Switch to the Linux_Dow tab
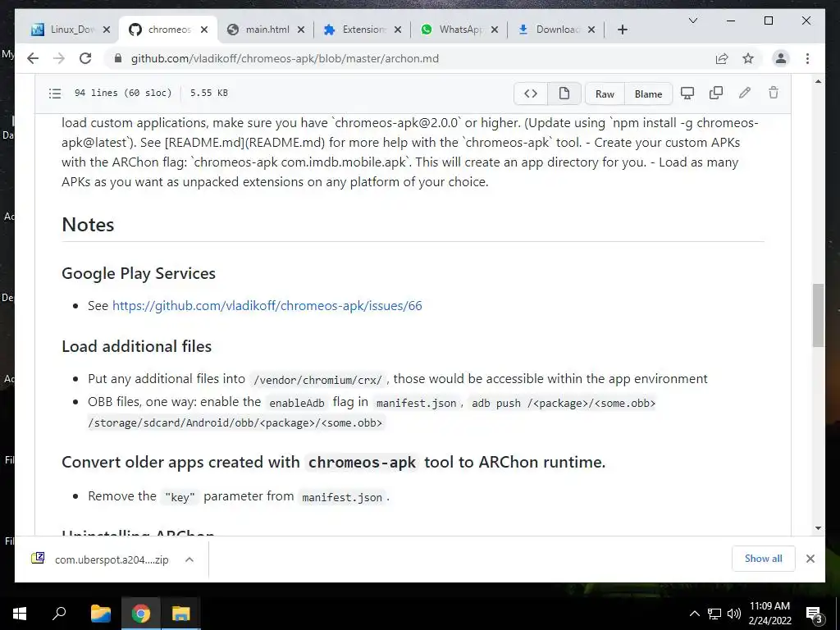 coord(63,30)
